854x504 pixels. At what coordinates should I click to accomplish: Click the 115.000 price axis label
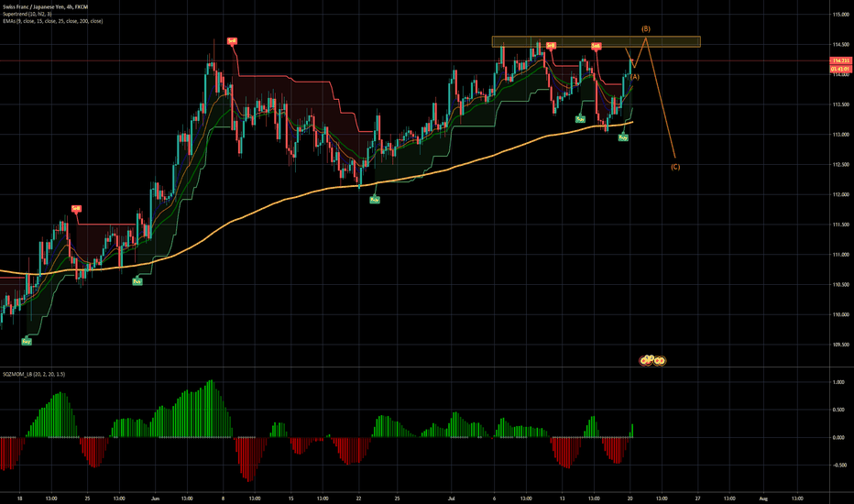841,15
